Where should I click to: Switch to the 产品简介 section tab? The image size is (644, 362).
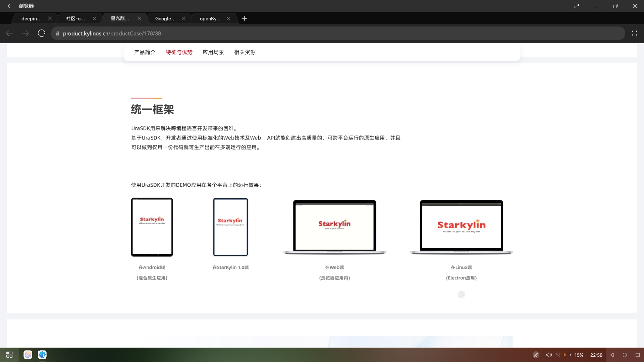145,52
